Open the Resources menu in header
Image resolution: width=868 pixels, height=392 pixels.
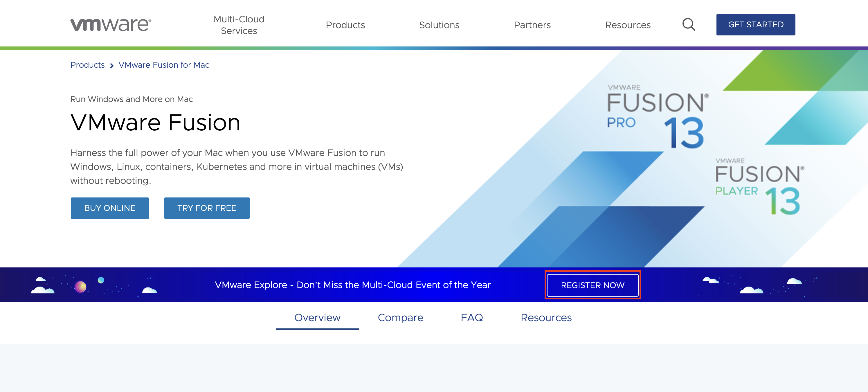[x=628, y=25]
